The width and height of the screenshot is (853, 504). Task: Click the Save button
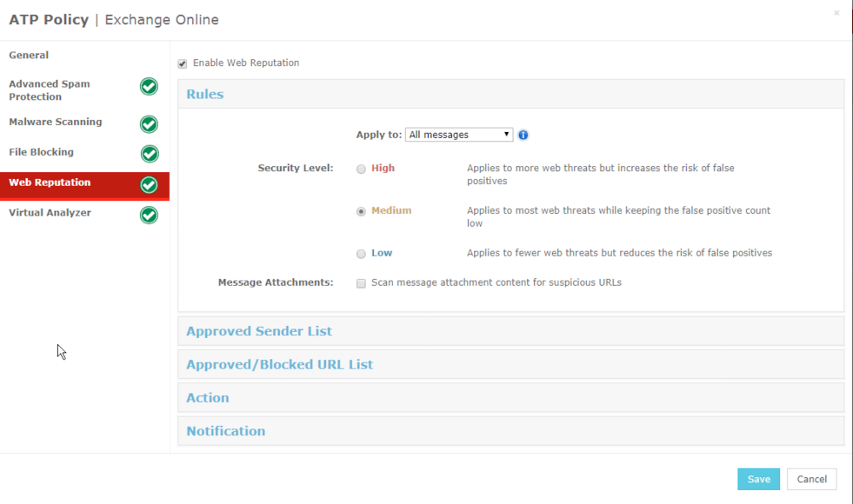pyautogui.click(x=758, y=479)
